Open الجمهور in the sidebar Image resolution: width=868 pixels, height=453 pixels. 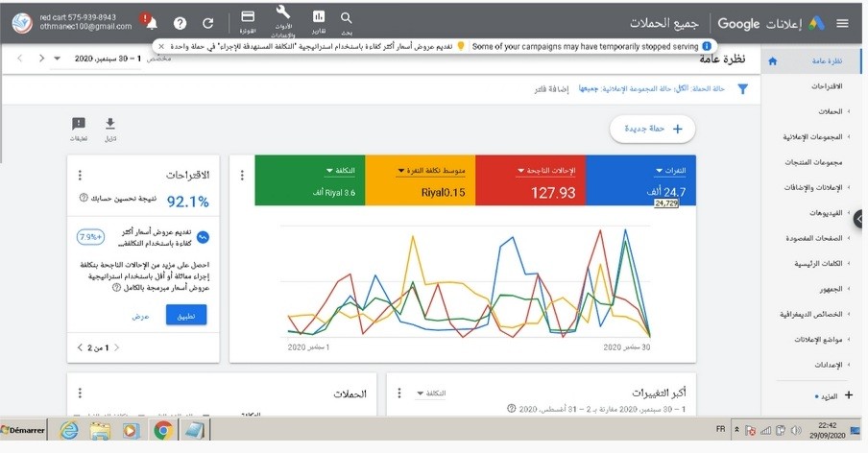pyautogui.click(x=831, y=289)
